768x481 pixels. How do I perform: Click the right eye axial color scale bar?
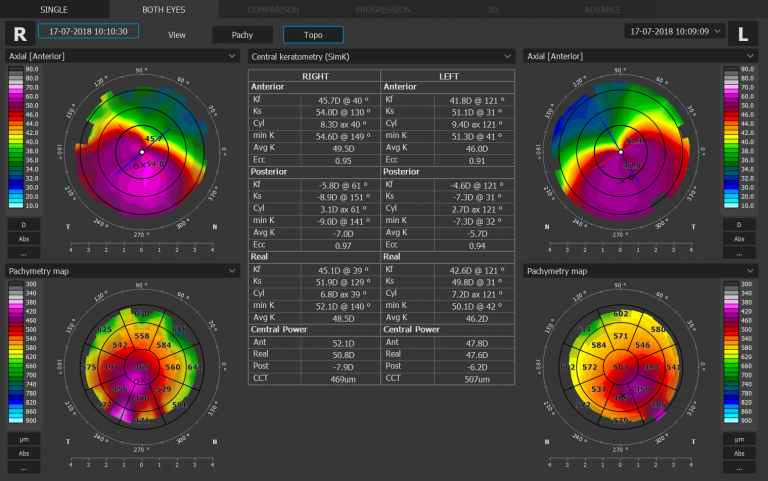tap(16, 138)
